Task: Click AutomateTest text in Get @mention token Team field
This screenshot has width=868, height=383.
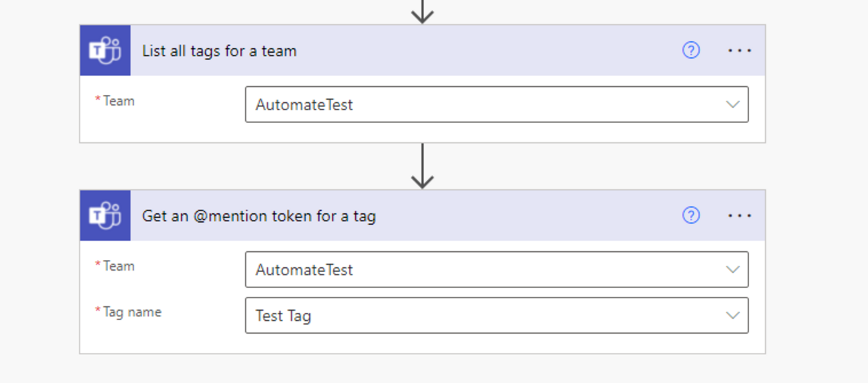Action: [304, 270]
